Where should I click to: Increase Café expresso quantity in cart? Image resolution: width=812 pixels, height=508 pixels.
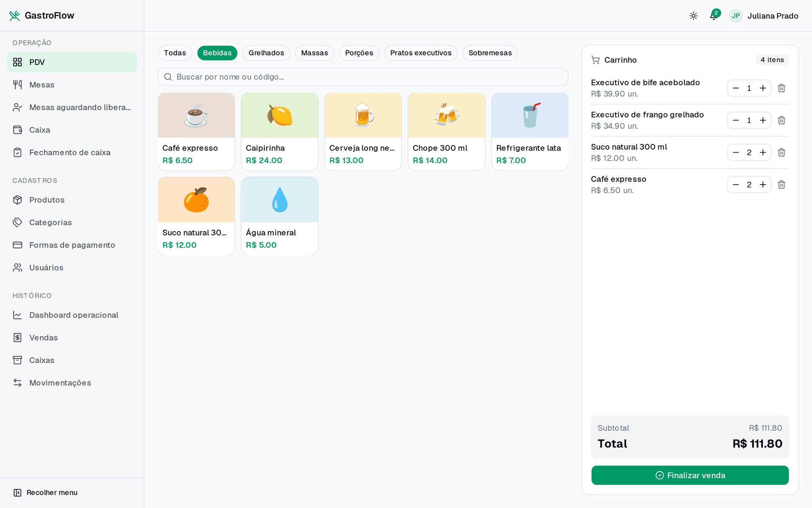tap(763, 185)
